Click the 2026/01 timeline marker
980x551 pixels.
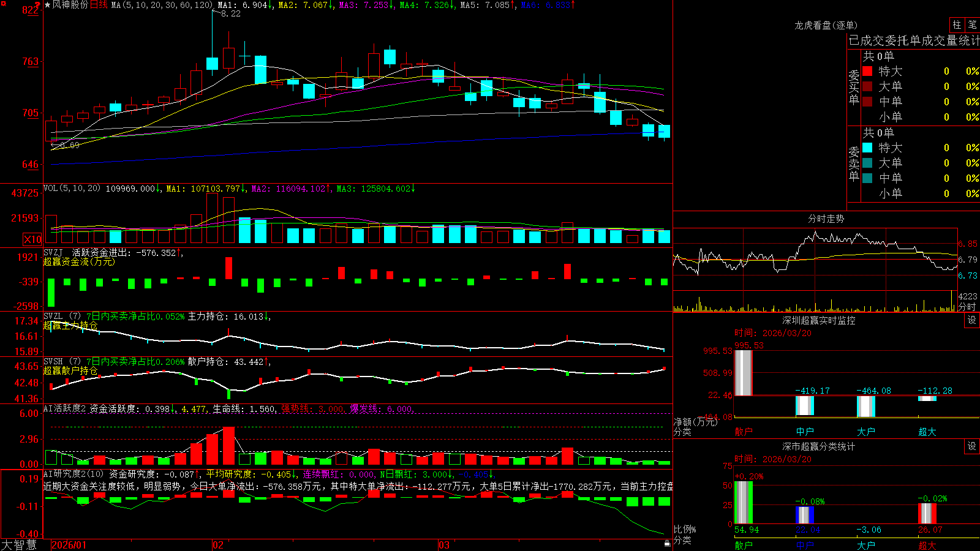(69, 545)
